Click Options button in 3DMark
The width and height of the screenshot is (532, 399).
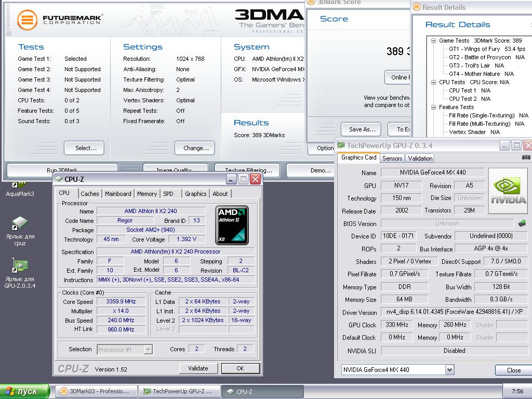pos(321,148)
